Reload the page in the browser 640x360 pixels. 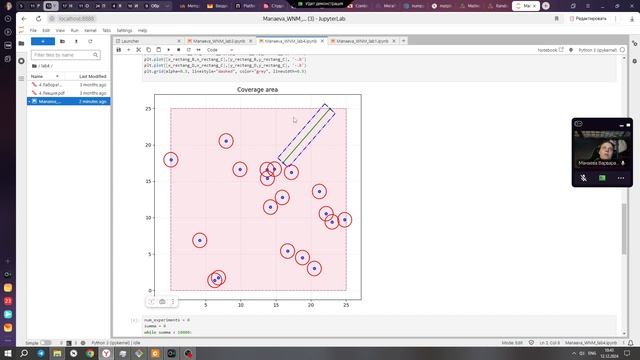(x=38, y=19)
